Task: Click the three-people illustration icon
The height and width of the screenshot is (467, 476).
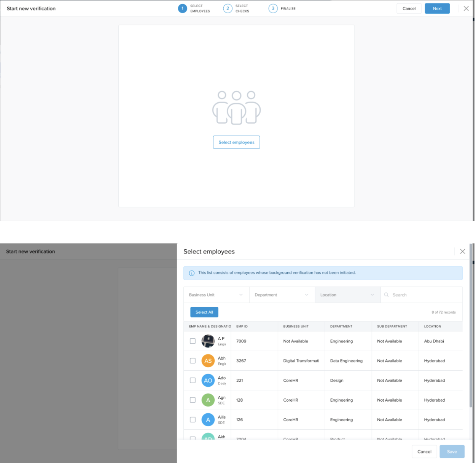Action: (236, 108)
